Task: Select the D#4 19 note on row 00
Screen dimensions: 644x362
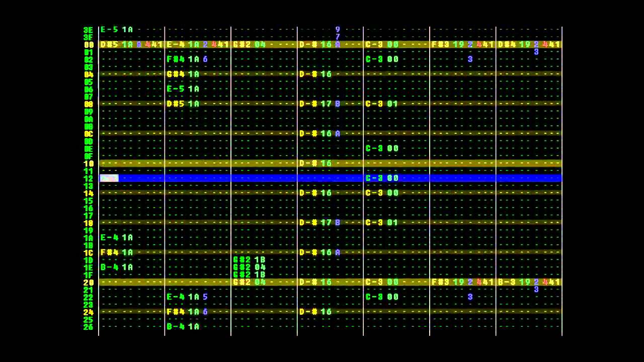Action: (514, 45)
